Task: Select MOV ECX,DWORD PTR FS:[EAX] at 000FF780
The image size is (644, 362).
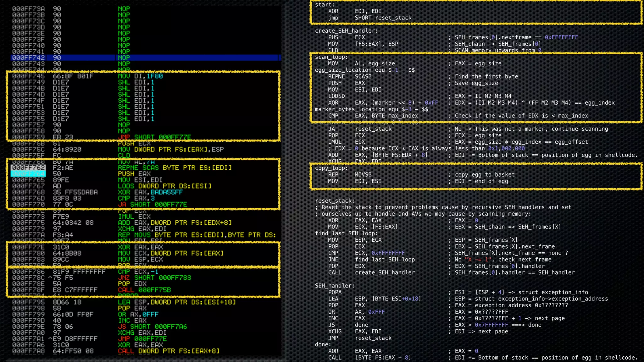Action: 118,253
